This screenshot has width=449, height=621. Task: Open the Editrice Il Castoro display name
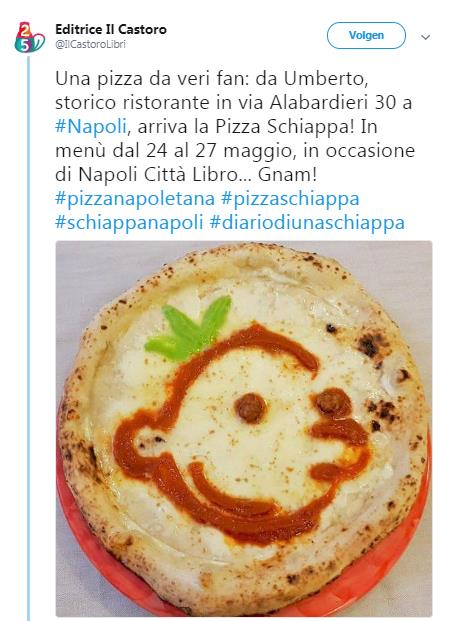(111, 29)
